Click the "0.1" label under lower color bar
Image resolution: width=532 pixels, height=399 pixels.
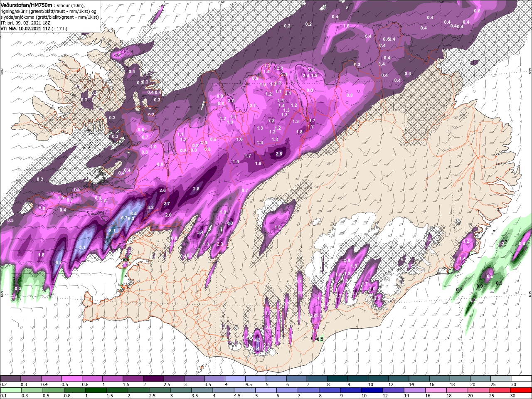point(3,396)
